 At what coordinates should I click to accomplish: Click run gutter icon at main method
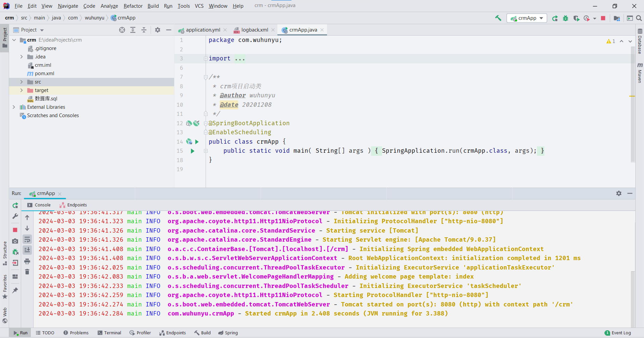click(193, 151)
